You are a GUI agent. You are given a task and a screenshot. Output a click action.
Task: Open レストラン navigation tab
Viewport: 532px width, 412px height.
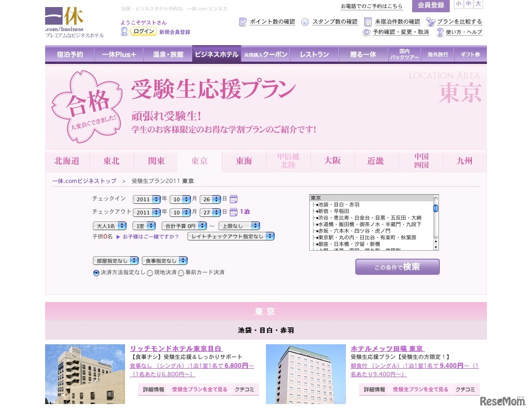pyautogui.click(x=314, y=55)
